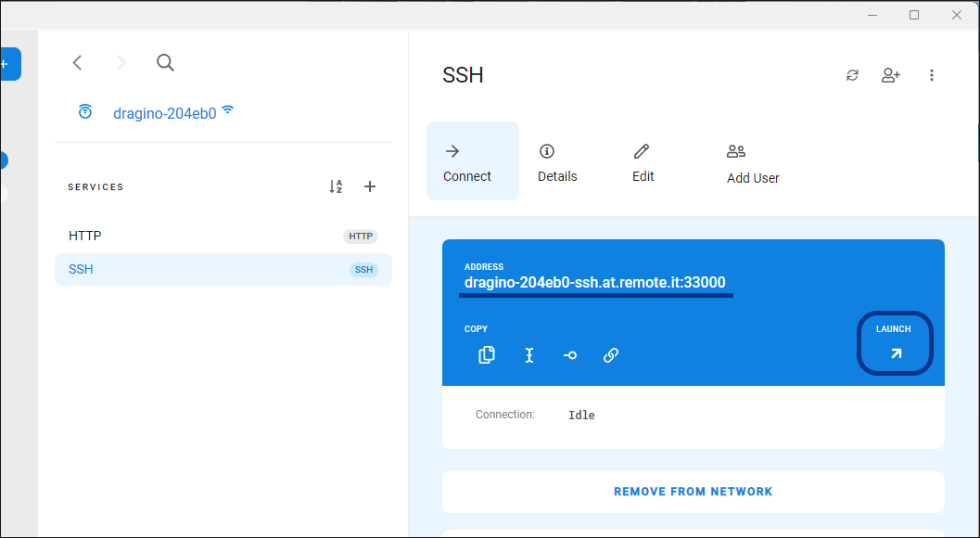The image size is (980, 538).
Task: Copy launch link with chain icon
Action: tap(611, 355)
